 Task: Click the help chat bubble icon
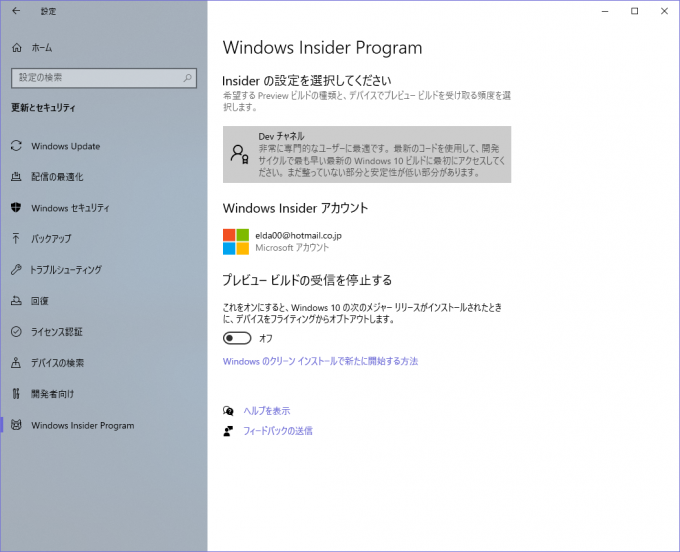228,411
